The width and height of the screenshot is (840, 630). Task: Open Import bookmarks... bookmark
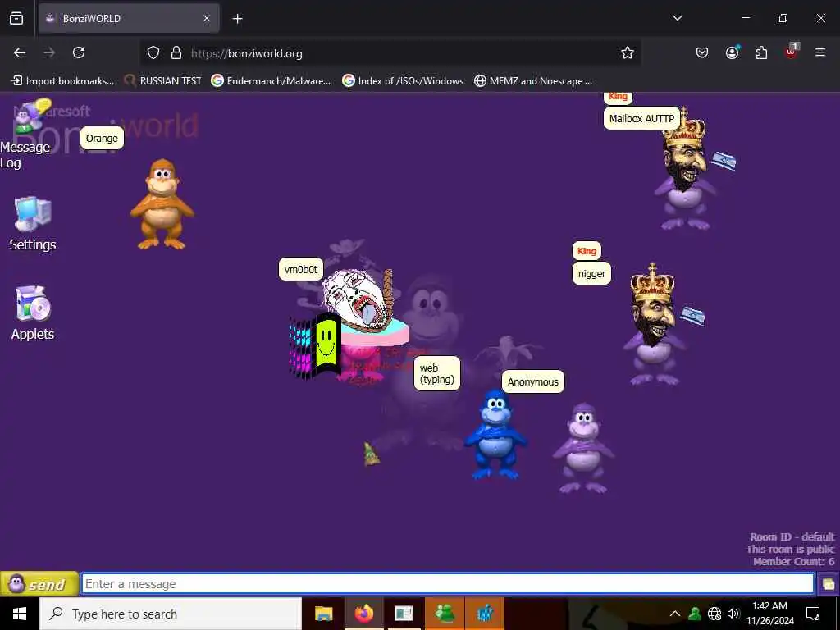(x=62, y=81)
